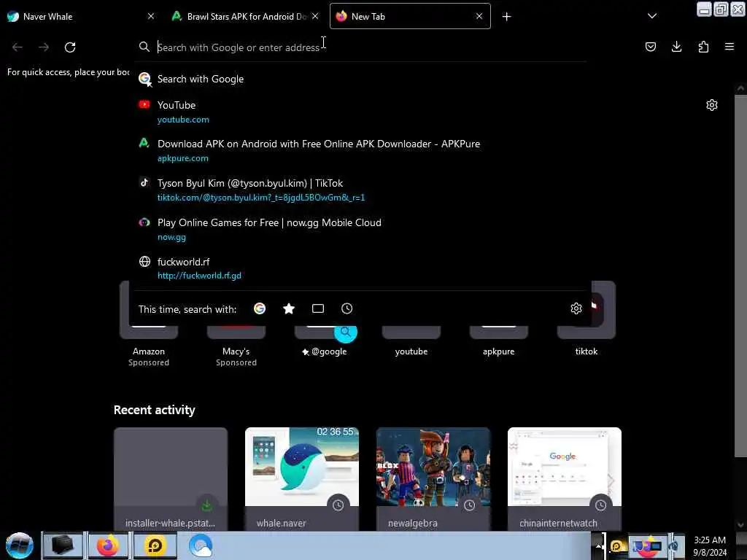747x560 pixels.
Task: Select the YouTube youtube.com suggestion
Action: [360, 112]
